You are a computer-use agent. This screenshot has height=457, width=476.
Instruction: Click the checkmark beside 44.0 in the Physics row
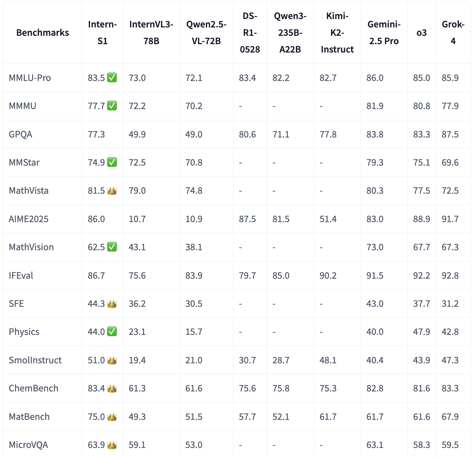tap(112, 332)
